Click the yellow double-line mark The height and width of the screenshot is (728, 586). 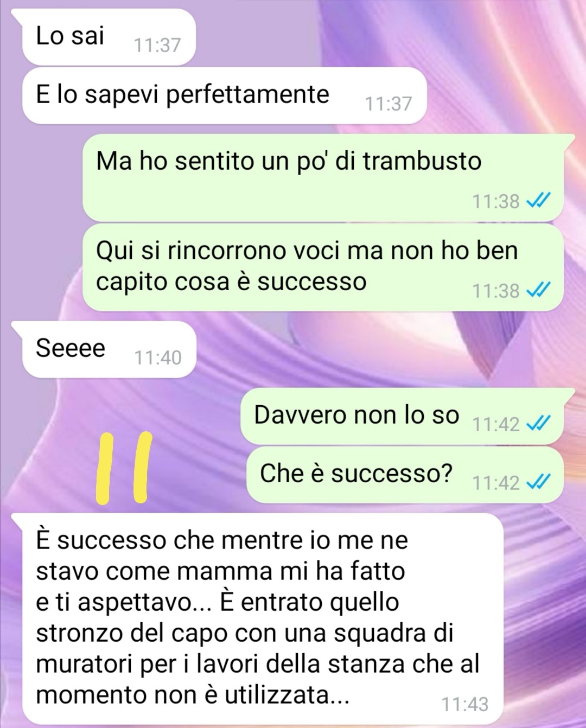tap(123, 468)
